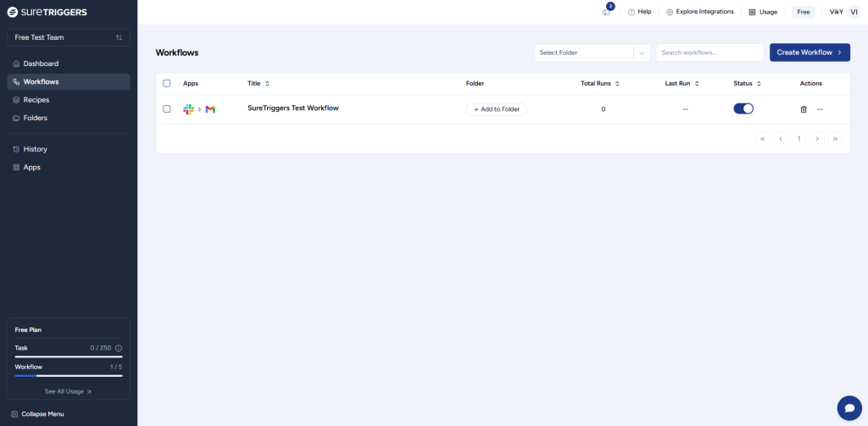Open the See All Usage link
This screenshot has width=868, height=426.
(x=69, y=392)
